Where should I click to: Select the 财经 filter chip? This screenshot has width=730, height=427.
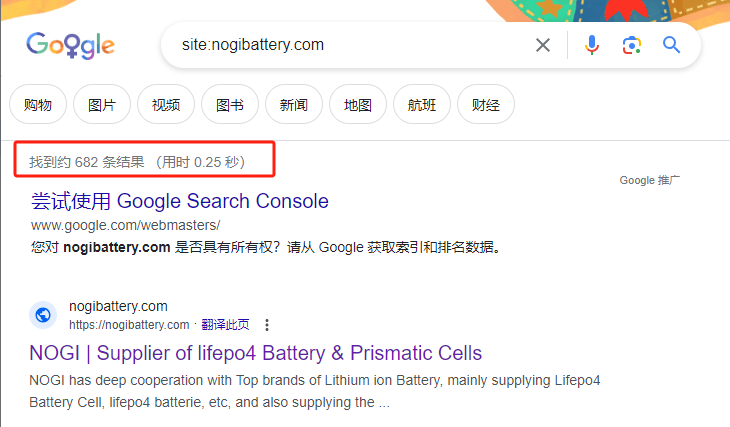pos(486,104)
